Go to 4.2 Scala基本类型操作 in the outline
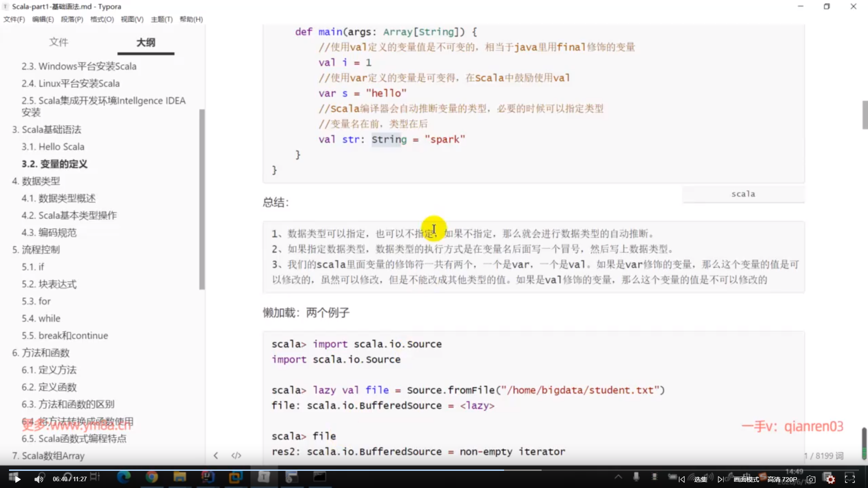 click(69, 215)
